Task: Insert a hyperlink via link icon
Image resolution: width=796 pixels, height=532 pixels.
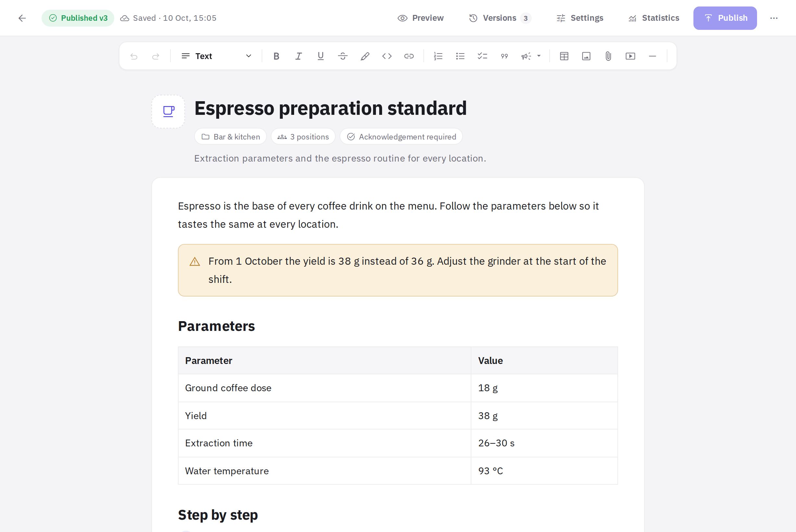Action: [409, 56]
